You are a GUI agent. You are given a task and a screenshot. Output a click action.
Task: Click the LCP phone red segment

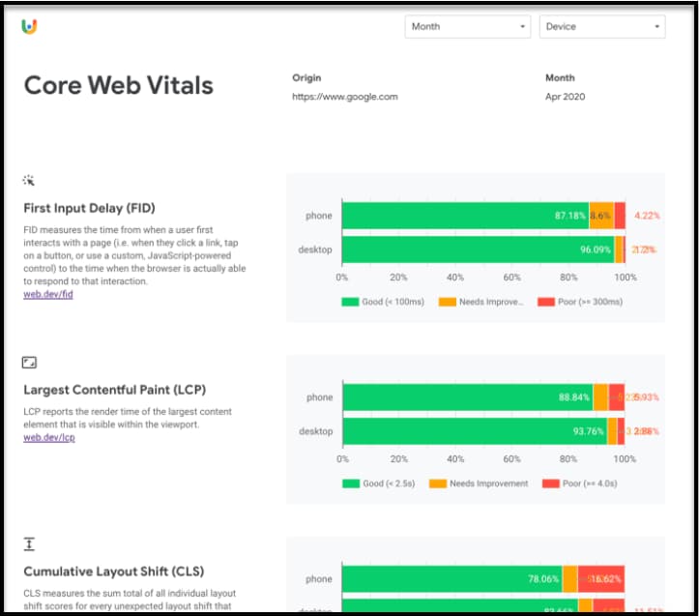click(x=617, y=397)
